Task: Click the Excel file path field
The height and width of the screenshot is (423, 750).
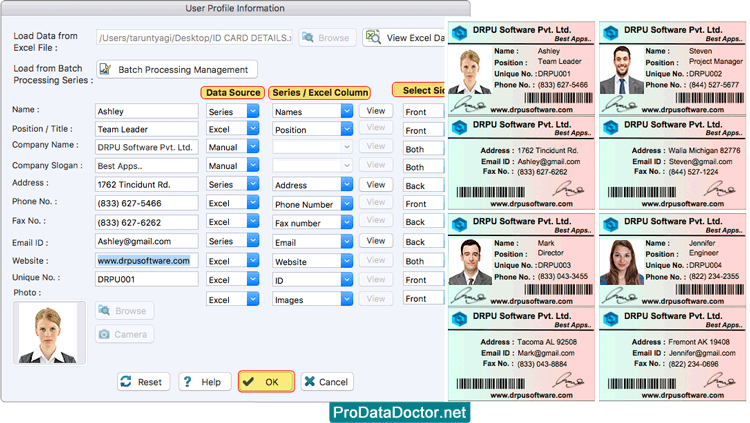Action: pos(194,37)
